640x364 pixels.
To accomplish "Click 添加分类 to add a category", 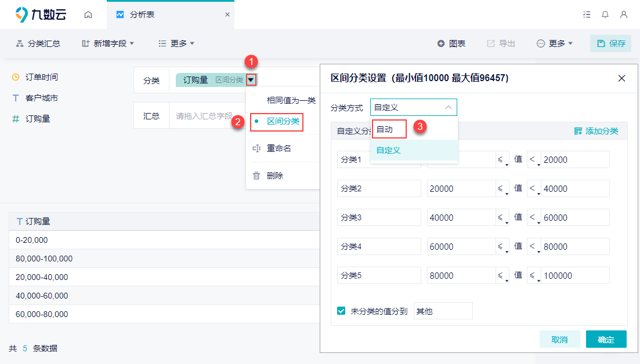I will 596,131.
